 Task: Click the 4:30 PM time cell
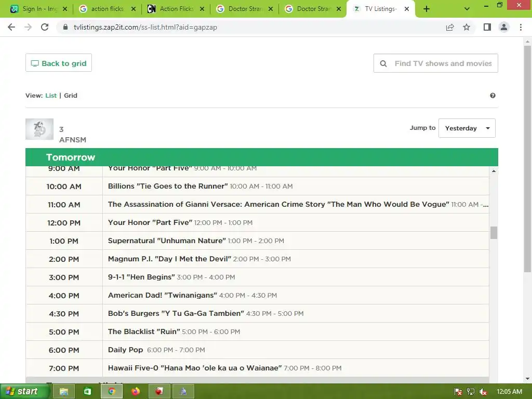click(x=64, y=314)
